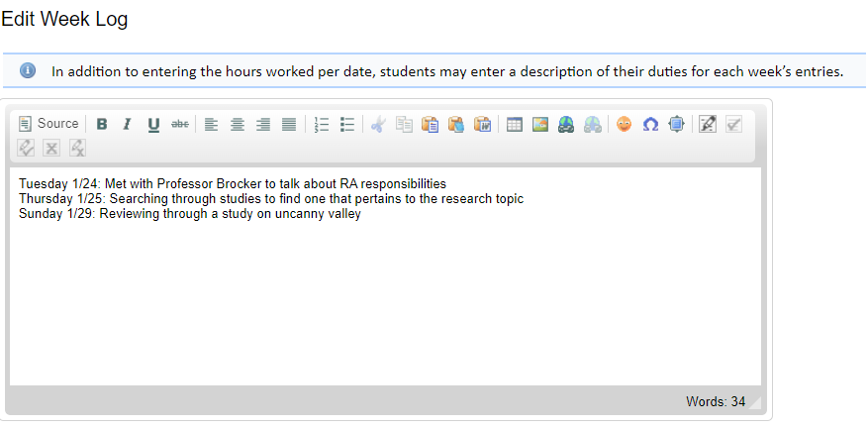Screen dimensions: 868x429
Task: Maximize the editor
Action: 676,124
